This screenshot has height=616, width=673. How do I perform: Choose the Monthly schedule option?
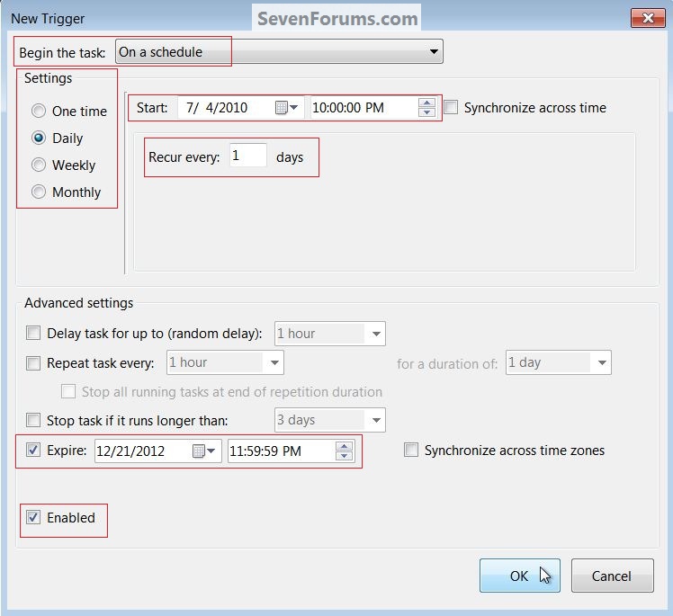coord(39,192)
